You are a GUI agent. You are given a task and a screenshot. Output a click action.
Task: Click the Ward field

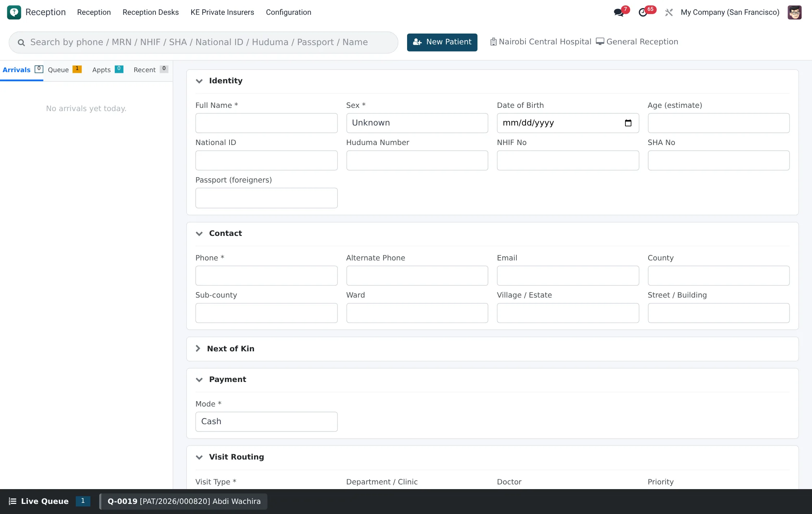coord(417,313)
